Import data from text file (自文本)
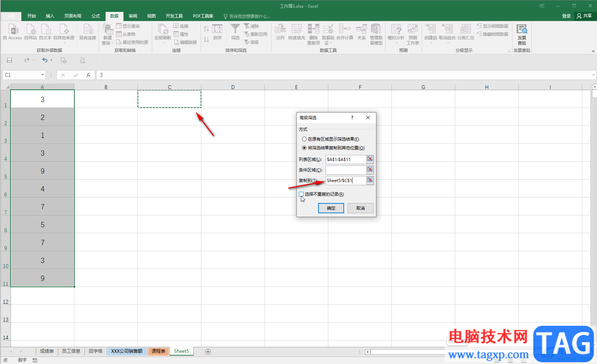Viewport: 597px width, 364px height. (x=45, y=32)
